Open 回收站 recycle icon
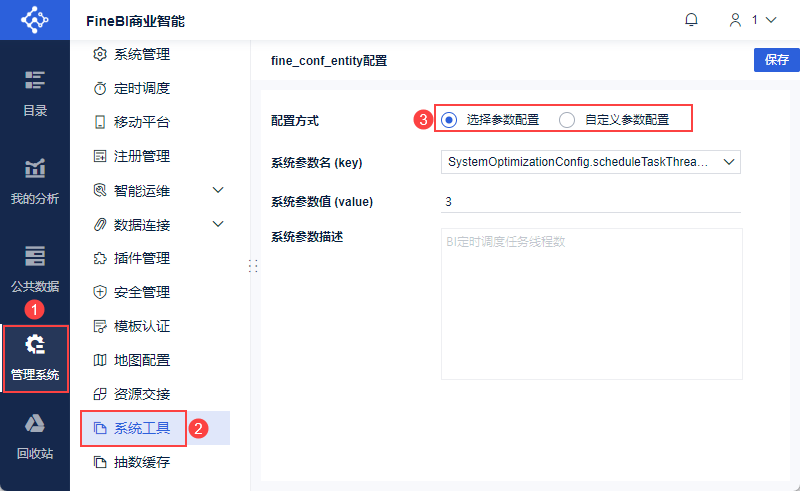The width and height of the screenshot is (800, 491). click(35, 424)
